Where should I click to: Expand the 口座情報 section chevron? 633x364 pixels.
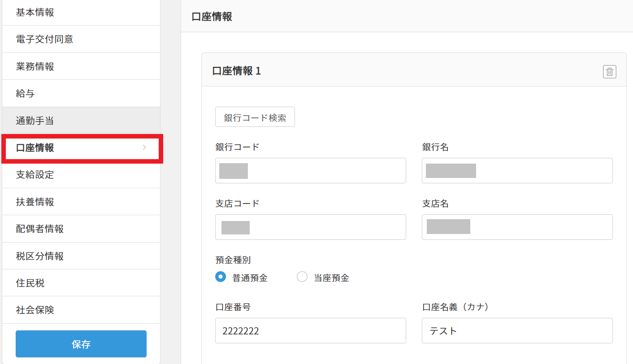pos(144,148)
